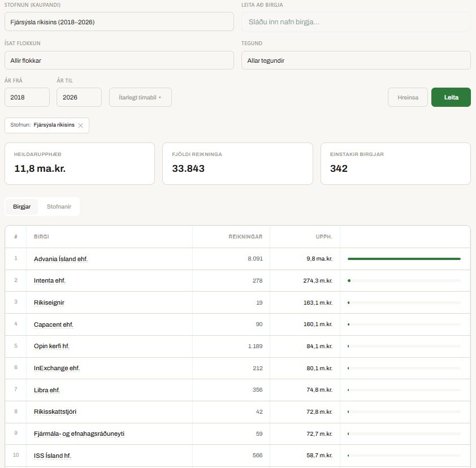Sort by the Upph. column header
Viewport: 476px width, 468px height.
pyautogui.click(x=323, y=237)
